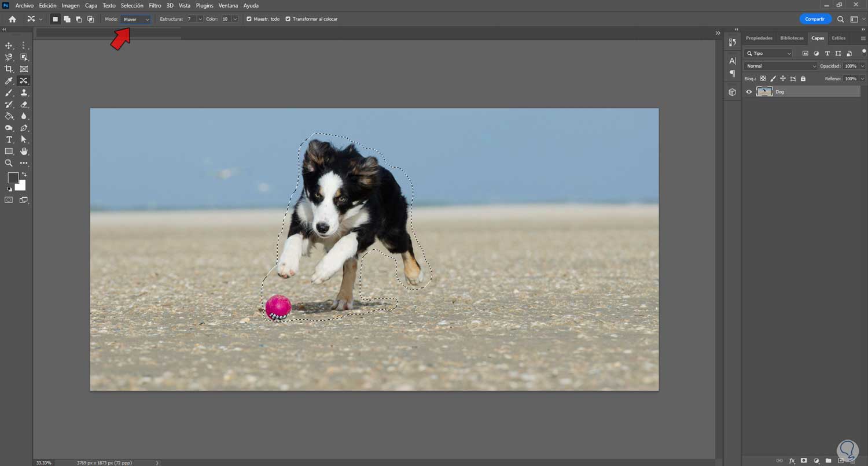Hide the Dog layer with eye icon
The image size is (868, 466).
click(749, 92)
